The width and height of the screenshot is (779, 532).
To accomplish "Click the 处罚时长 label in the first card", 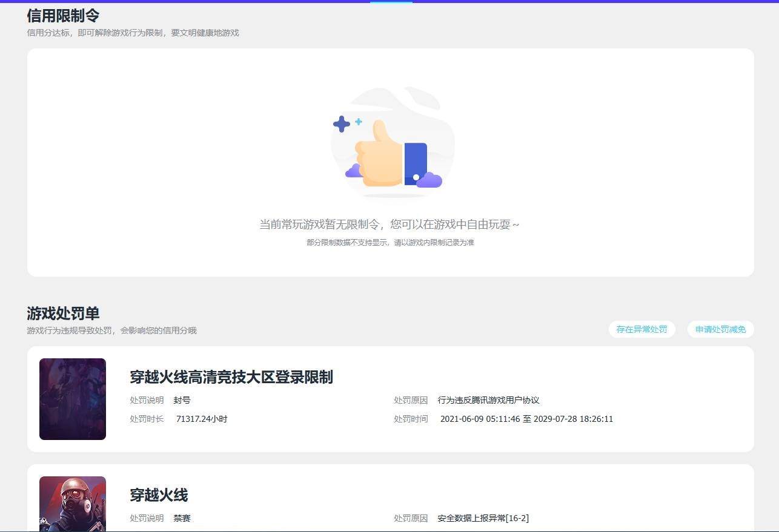I will point(147,419).
